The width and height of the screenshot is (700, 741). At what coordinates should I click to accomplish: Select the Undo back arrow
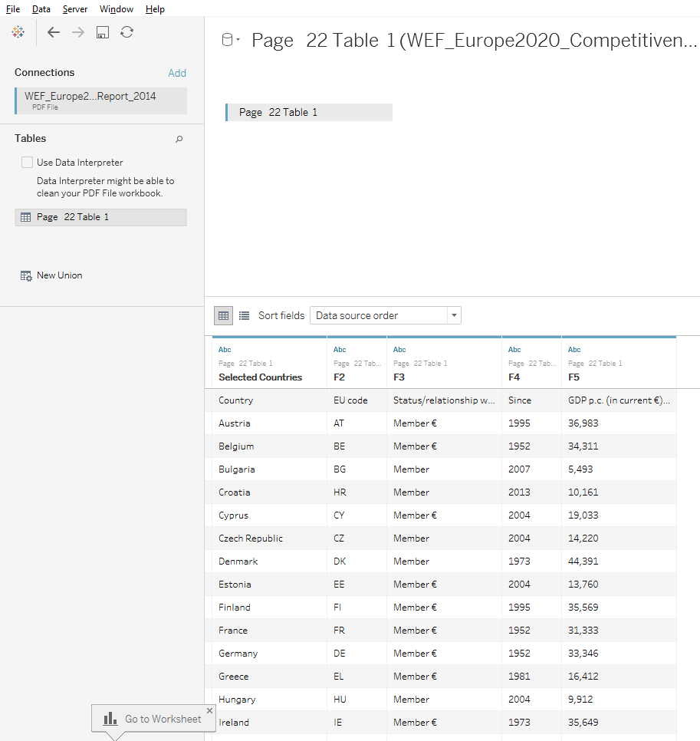53,32
